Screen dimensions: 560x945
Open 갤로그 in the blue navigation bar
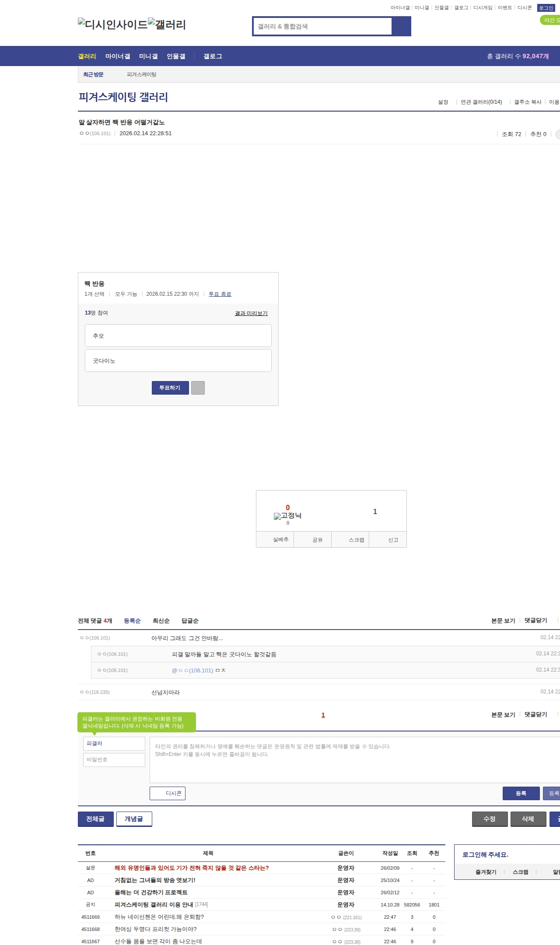[x=213, y=56]
